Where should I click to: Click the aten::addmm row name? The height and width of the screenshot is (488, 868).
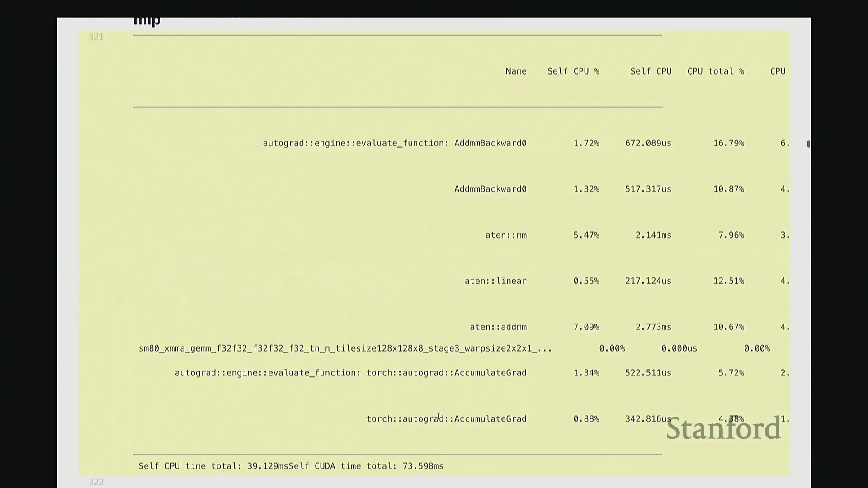pyautogui.click(x=498, y=327)
